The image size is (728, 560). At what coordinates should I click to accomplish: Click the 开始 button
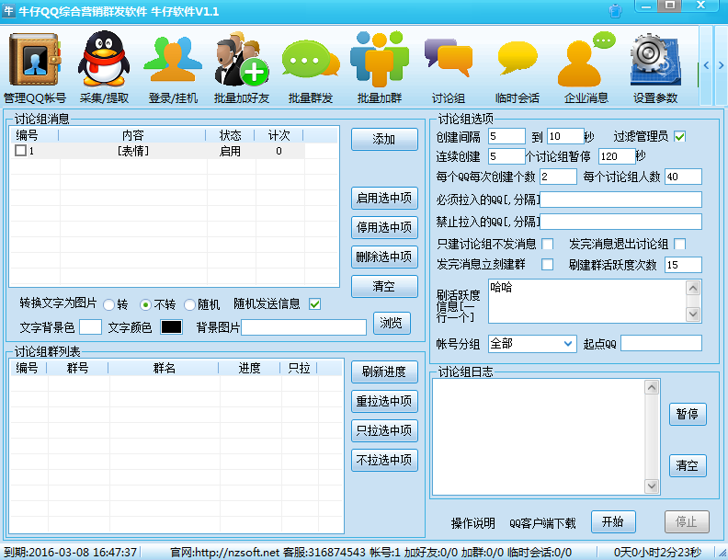point(613,522)
